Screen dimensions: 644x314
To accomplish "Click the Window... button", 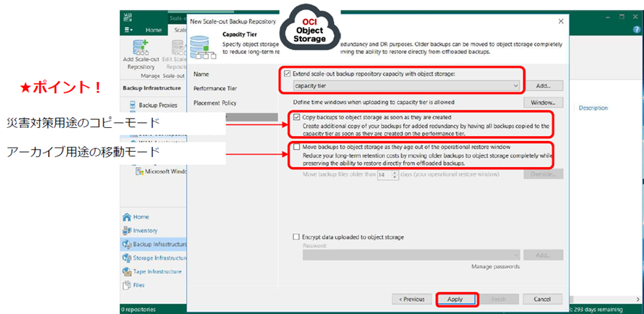I will 543,102.
